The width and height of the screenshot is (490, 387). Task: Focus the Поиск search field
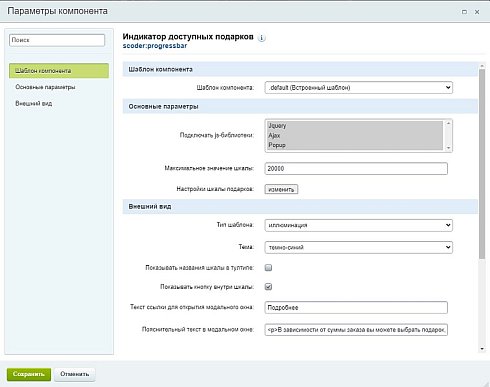click(57, 40)
